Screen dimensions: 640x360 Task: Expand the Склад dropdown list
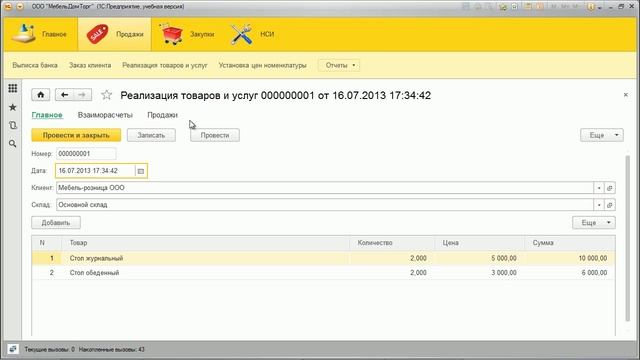tap(599, 205)
